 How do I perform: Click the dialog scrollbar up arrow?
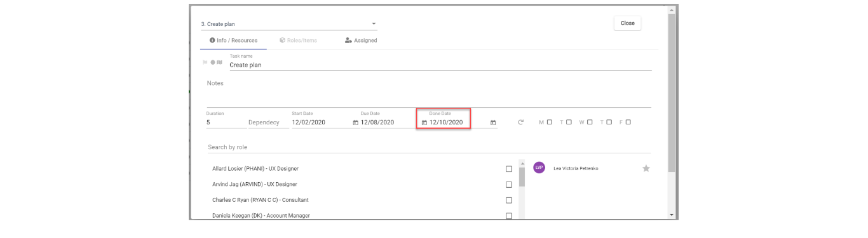(672, 10)
